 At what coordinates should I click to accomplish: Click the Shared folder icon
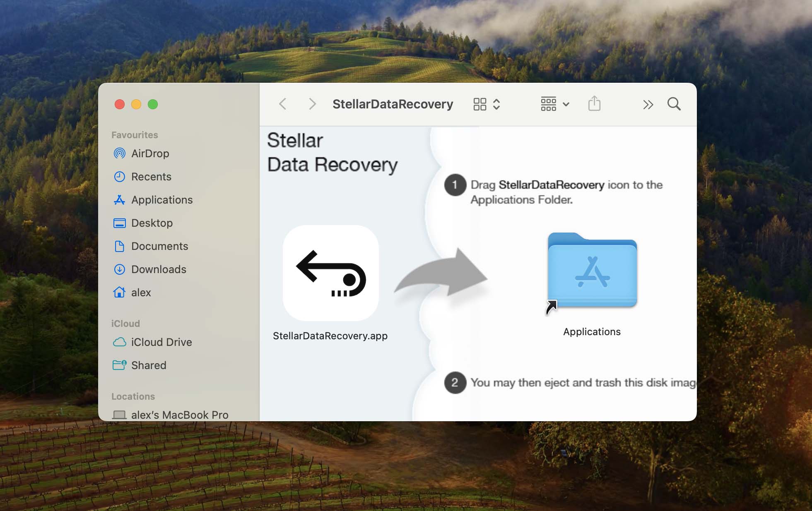119,365
